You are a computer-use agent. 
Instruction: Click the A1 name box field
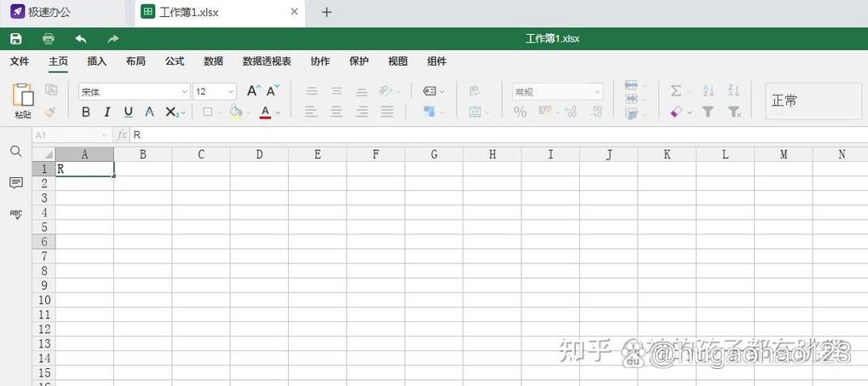[71, 135]
